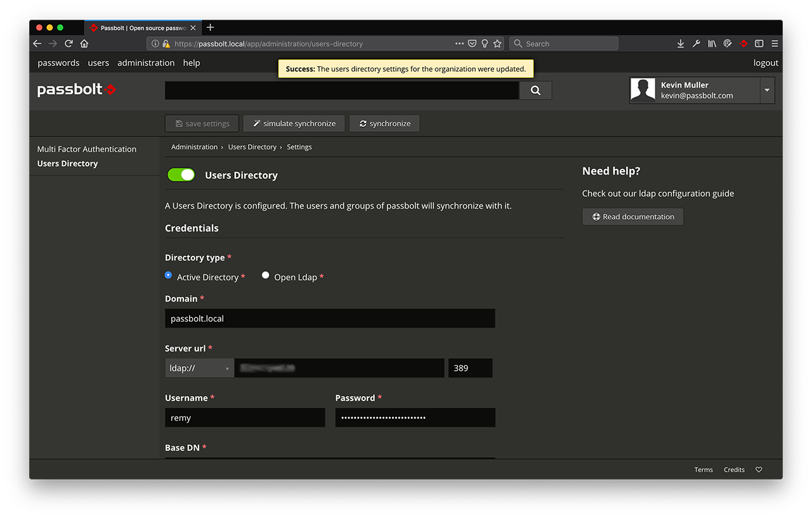Expand the Kevin Muller profile dropdown arrow
The height and width of the screenshot is (518, 812).
click(x=767, y=90)
